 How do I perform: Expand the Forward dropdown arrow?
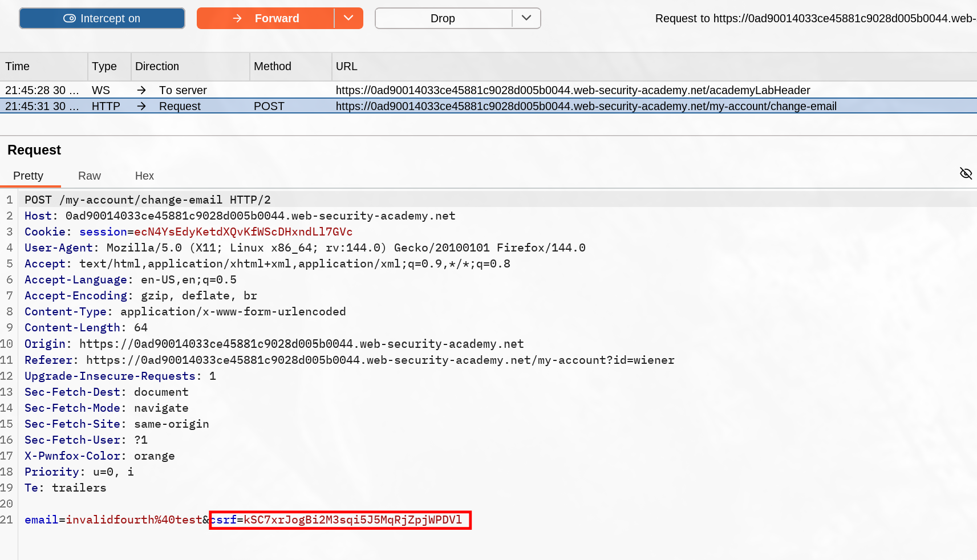(x=348, y=18)
